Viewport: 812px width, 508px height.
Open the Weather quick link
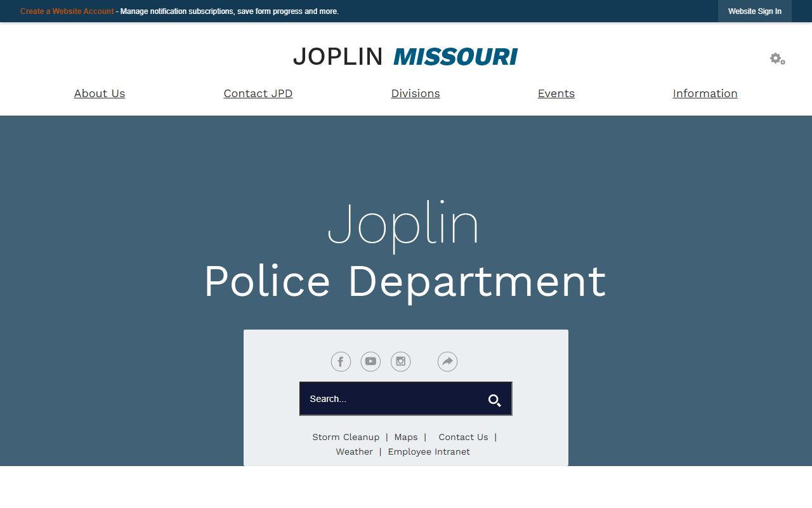pos(354,451)
